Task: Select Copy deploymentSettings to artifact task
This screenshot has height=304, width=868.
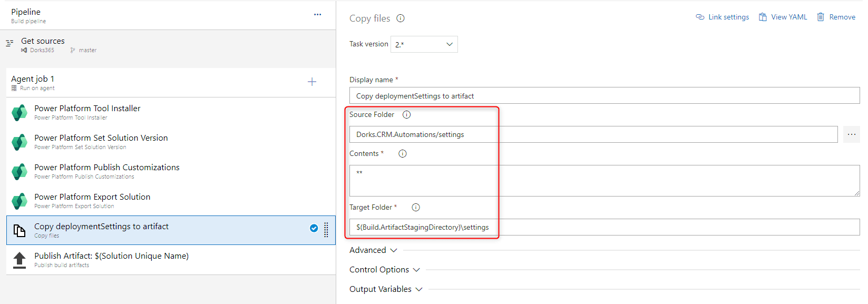Action: (171, 230)
